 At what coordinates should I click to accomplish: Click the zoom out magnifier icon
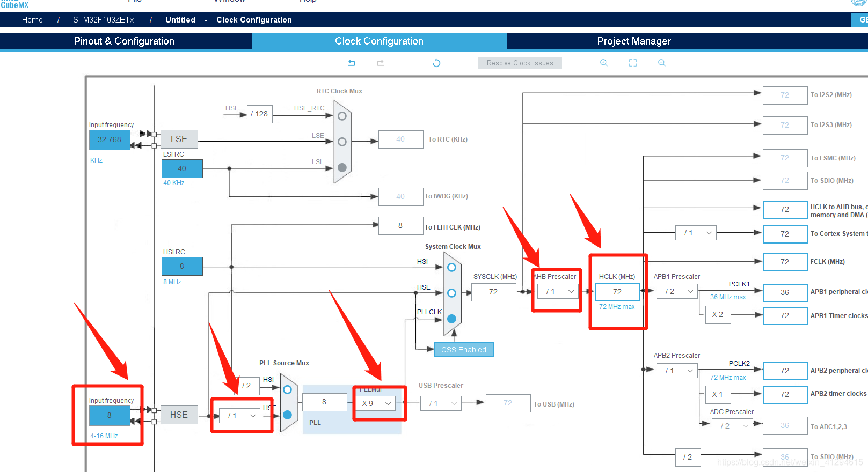662,63
